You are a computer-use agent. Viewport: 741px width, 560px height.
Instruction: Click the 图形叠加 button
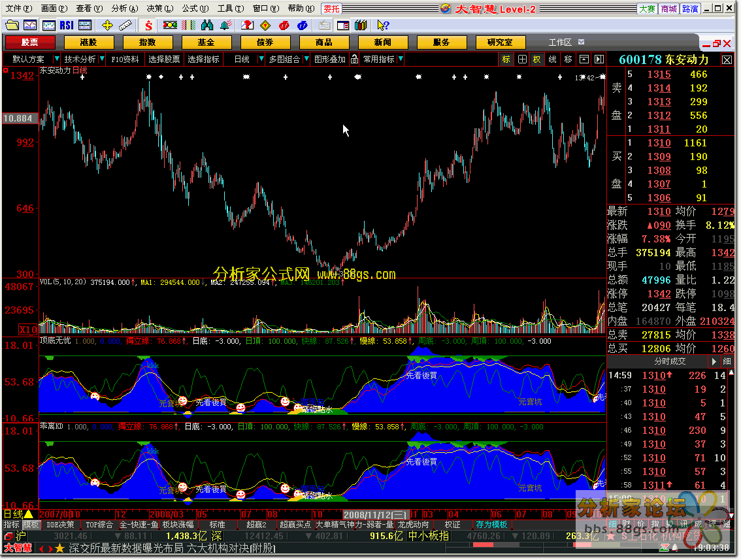coord(330,59)
